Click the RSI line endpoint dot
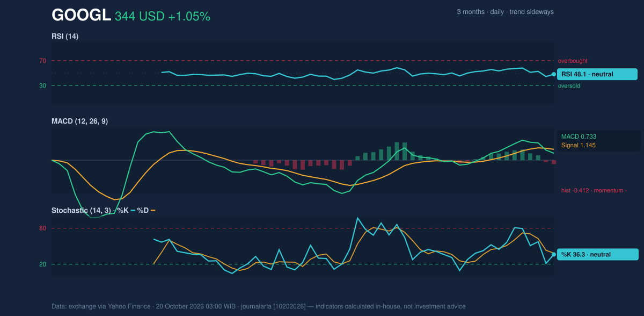The width and height of the screenshot is (644, 316). pyautogui.click(x=554, y=74)
